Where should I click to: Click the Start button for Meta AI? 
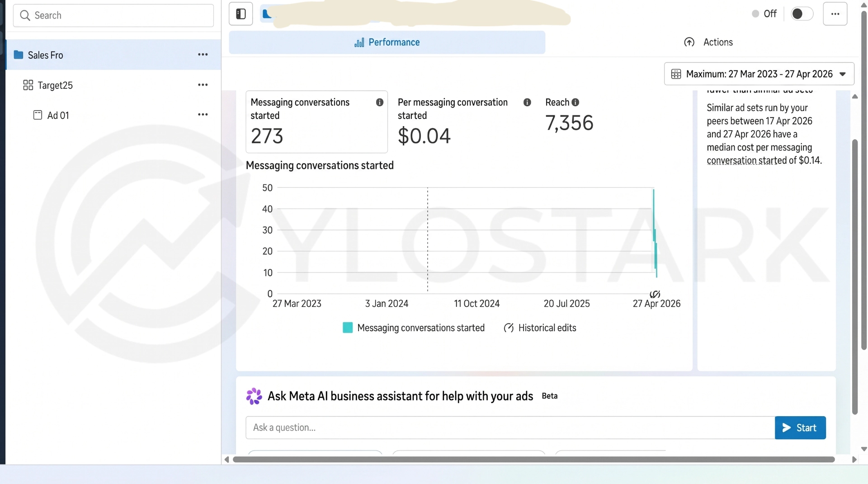[x=800, y=428]
